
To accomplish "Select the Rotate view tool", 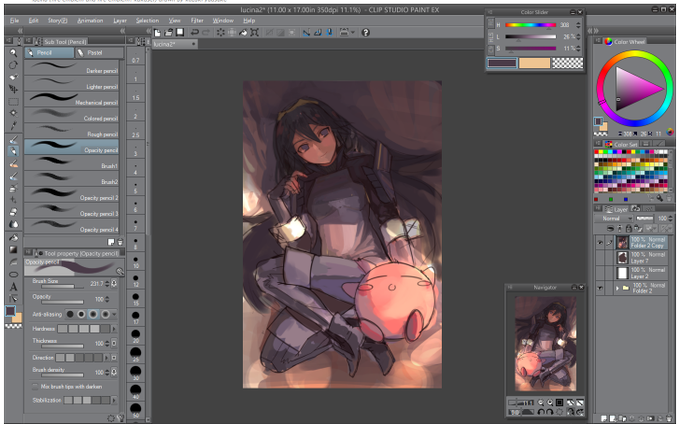I will tap(13, 65).
